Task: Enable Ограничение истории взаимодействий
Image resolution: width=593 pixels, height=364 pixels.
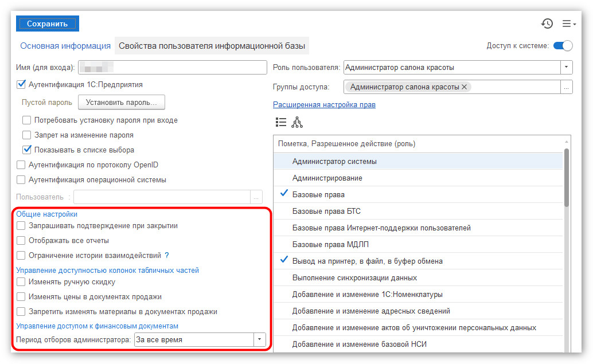Action: pyautogui.click(x=21, y=256)
